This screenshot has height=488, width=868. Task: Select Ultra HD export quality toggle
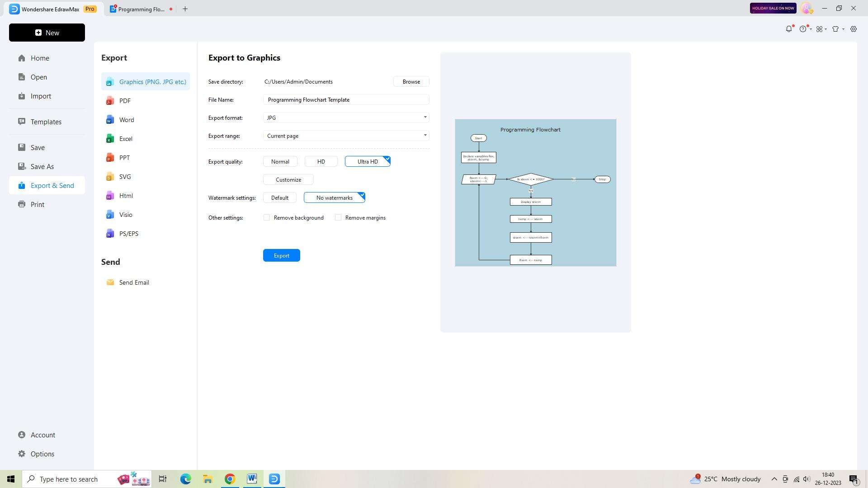(368, 161)
